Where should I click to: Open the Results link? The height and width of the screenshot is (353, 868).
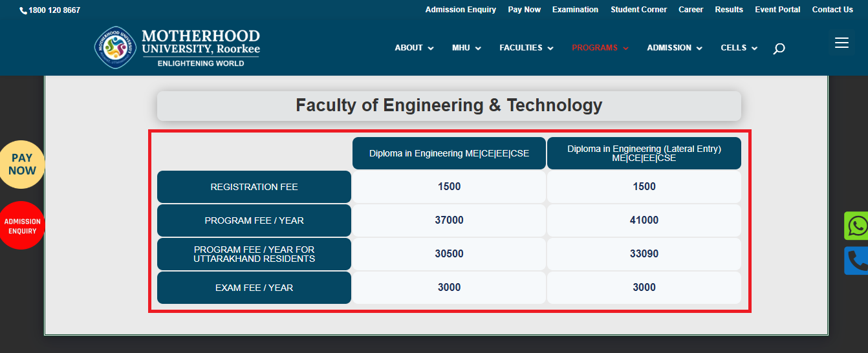point(729,10)
